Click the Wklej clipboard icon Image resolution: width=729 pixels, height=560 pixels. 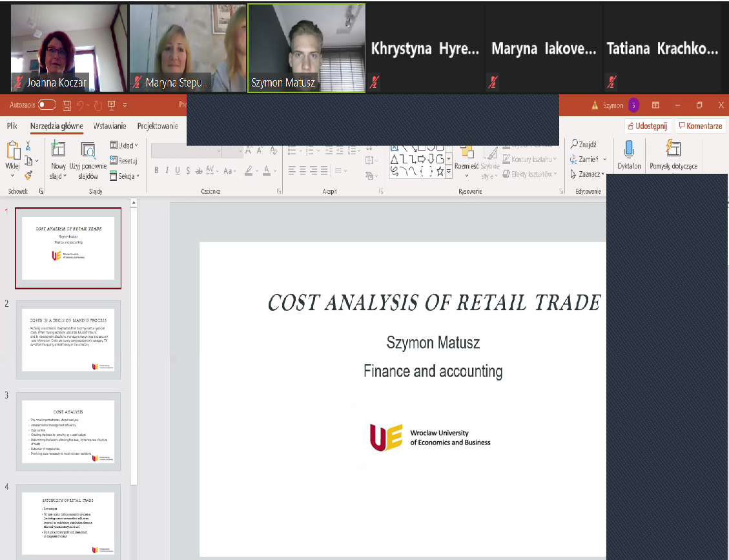(x=13, y=150)
